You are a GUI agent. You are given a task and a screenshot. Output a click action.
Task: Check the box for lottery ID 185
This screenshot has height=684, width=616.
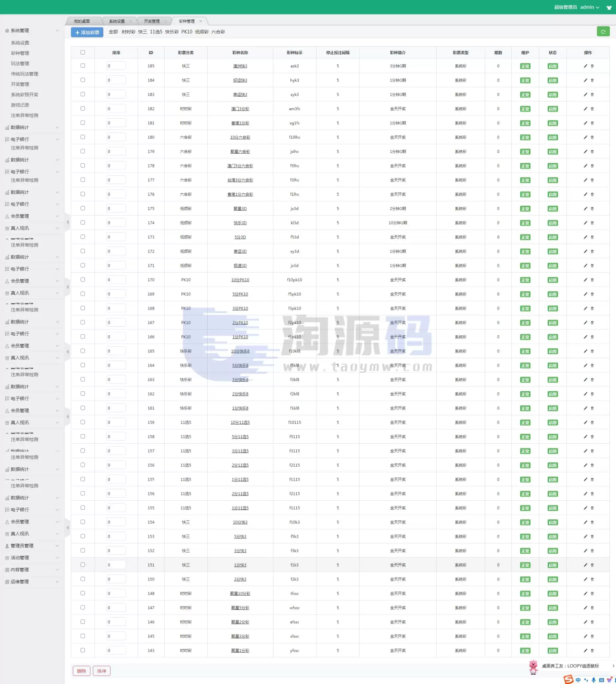83,66
